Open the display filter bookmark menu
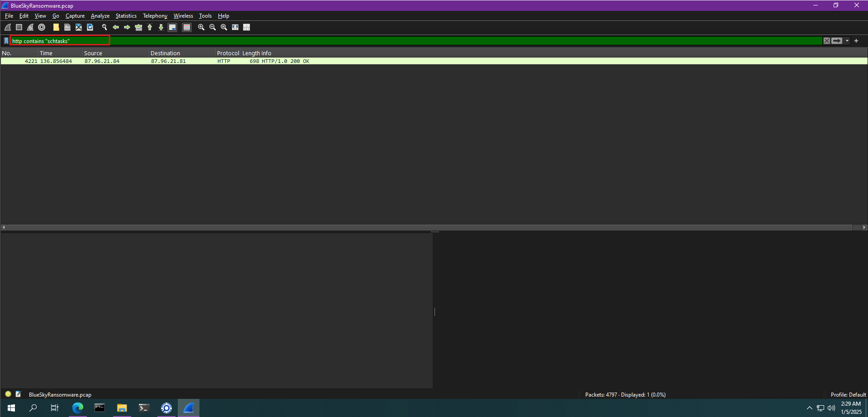This screenshot has width=868, height=417. [6, 41]
